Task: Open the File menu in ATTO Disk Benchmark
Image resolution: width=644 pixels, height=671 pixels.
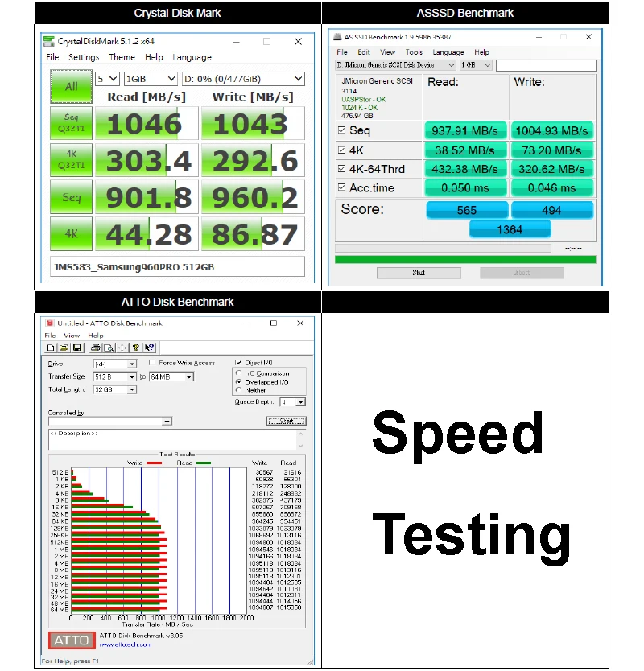Action: tap(50, 335)
